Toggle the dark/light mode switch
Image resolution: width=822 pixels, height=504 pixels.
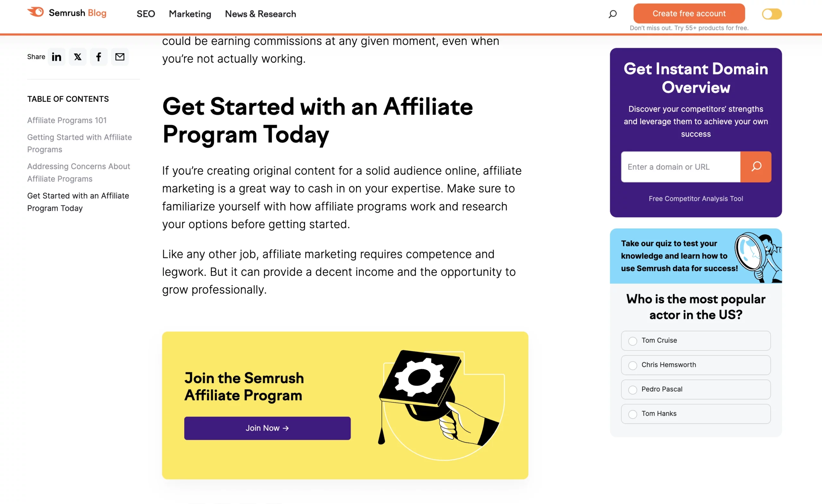(772, 13)
